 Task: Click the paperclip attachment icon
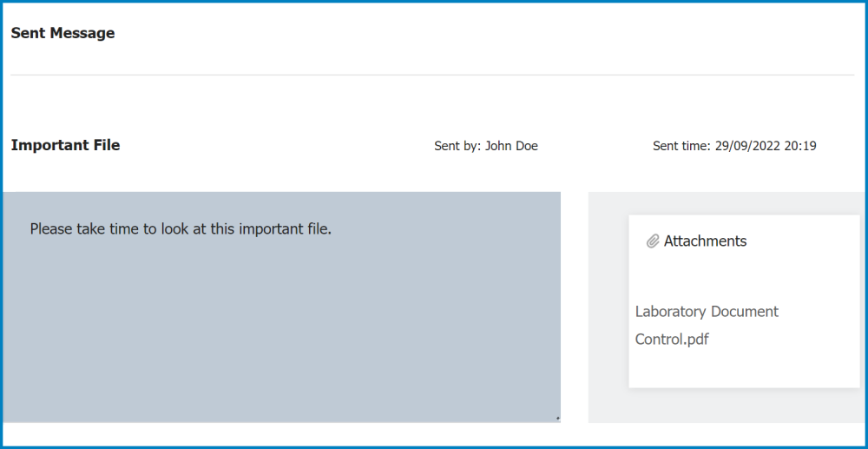click(x=653, y=241)
